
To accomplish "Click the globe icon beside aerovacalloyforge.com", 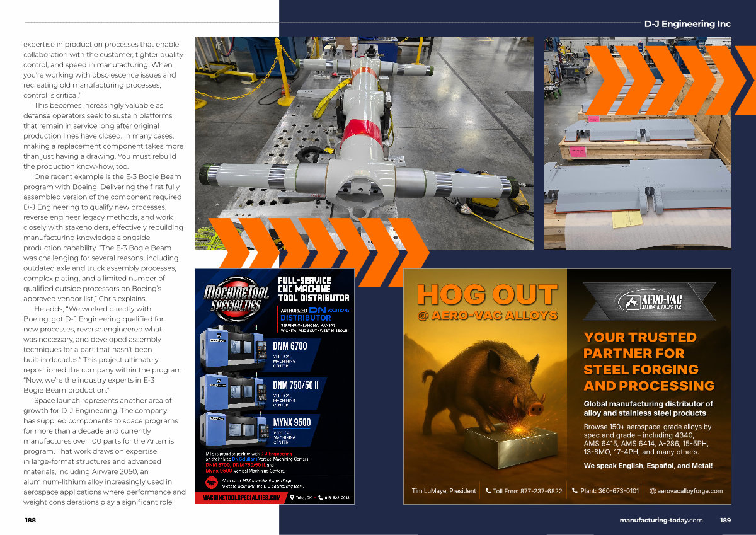I will [653, 490].
